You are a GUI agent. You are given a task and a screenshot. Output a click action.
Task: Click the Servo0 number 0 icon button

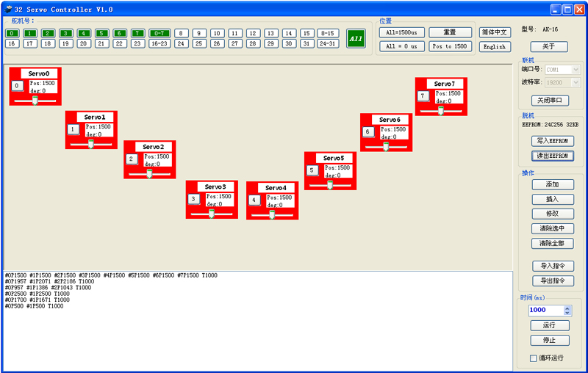pos(17,86)
